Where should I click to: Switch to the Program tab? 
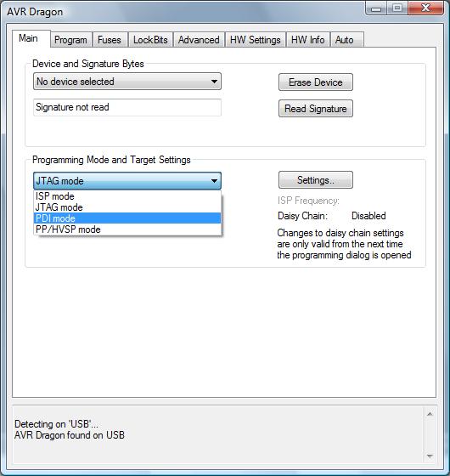click(71, 40)
